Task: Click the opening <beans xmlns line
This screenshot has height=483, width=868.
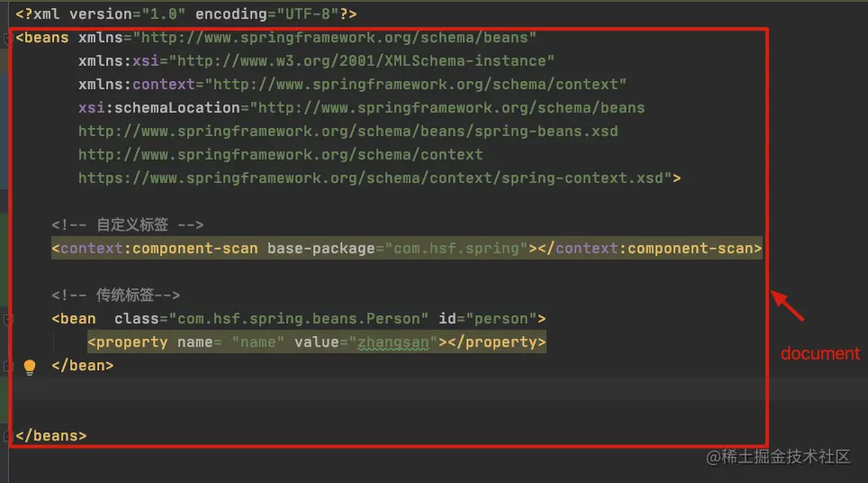Action: point(276,38)
